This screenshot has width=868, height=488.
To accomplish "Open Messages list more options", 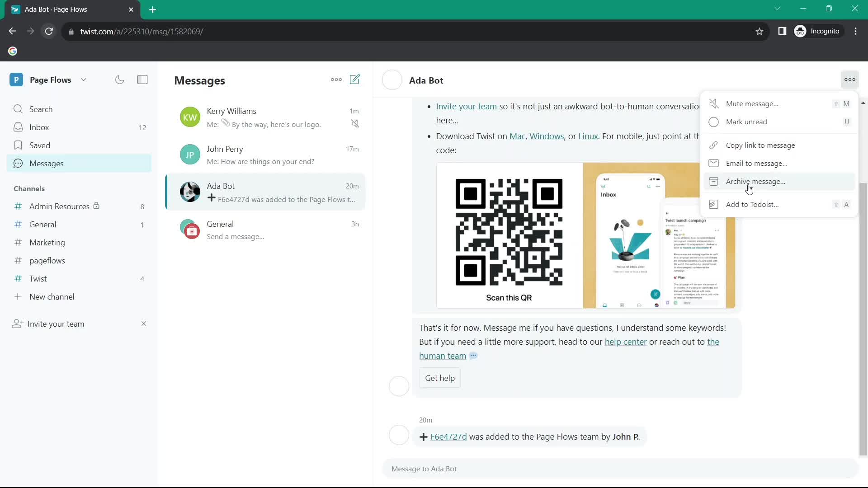I will [336, 80].
